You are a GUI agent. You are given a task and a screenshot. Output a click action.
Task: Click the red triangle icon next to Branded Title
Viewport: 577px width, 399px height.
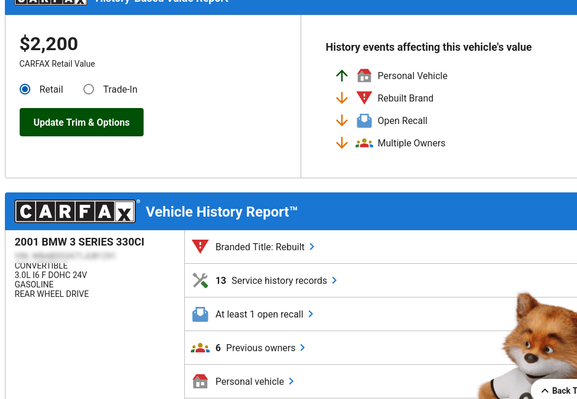pyautogui.click(x=200, y=247)
